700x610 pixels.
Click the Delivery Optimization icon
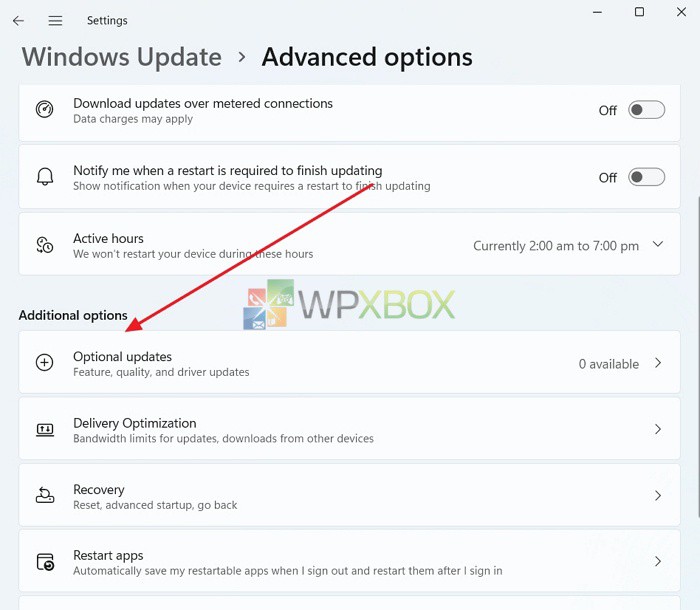45,430
